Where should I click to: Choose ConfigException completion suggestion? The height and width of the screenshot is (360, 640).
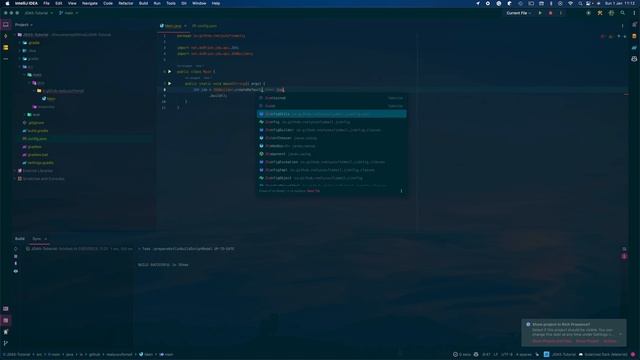click(x=331, y=162)
